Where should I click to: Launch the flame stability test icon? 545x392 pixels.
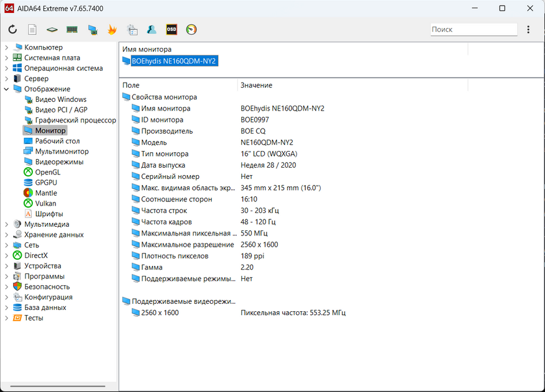tap(112, 29)
